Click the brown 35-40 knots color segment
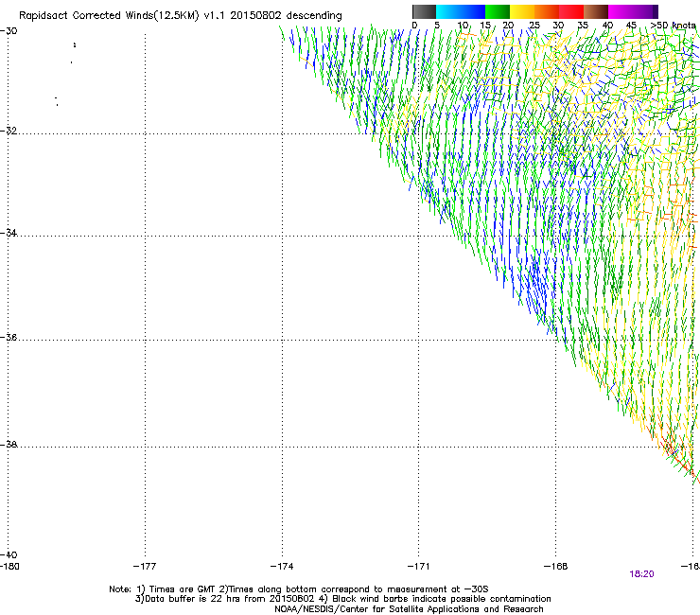 pyautogui.click(x=596, y=11)
